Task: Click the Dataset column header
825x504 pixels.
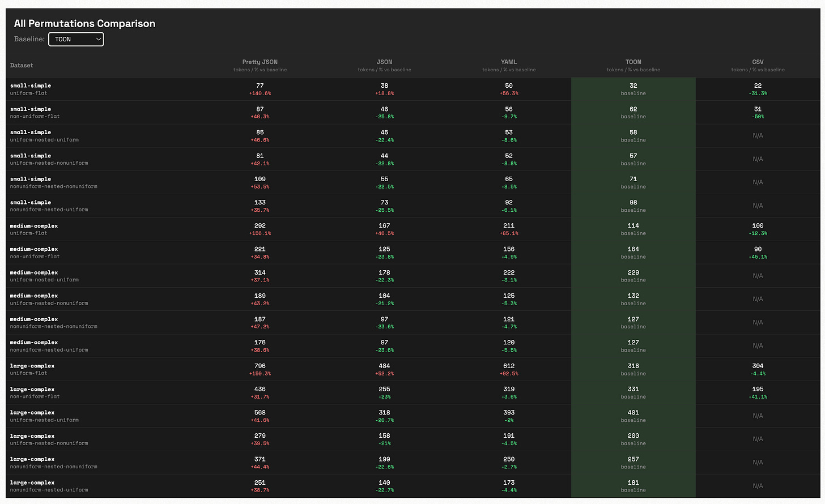Action: pyautogui.click(x=22, y=66)
